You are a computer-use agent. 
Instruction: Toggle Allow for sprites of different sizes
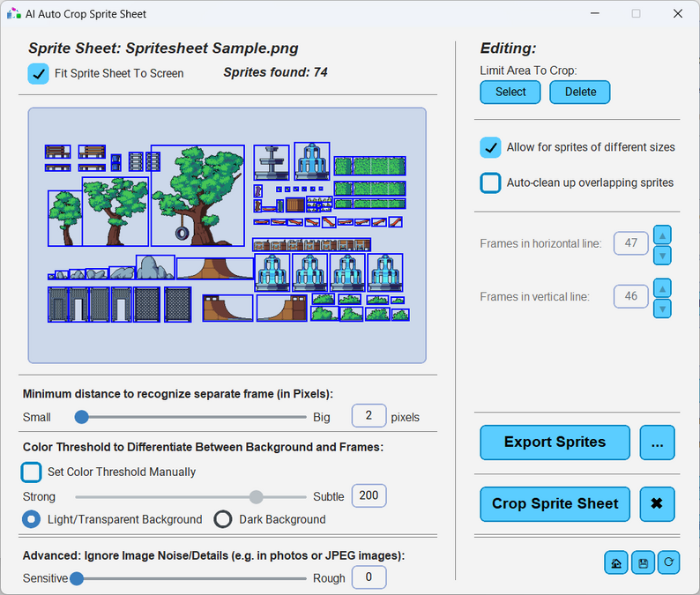(490, 147)
